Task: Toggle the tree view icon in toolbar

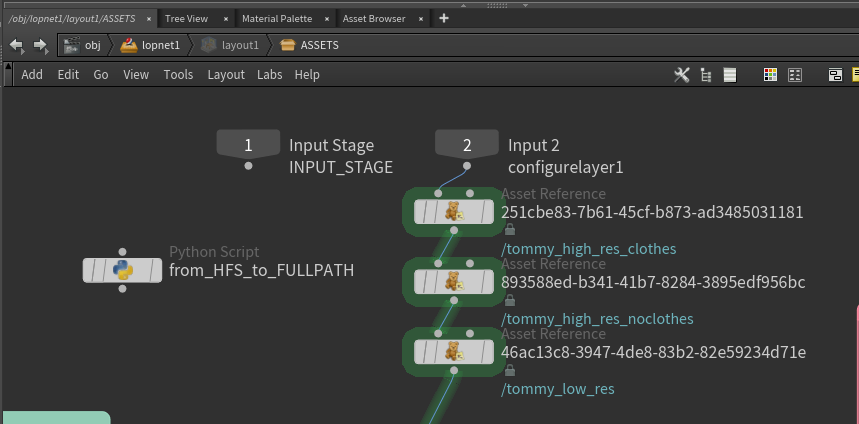Action: point(706,76)
